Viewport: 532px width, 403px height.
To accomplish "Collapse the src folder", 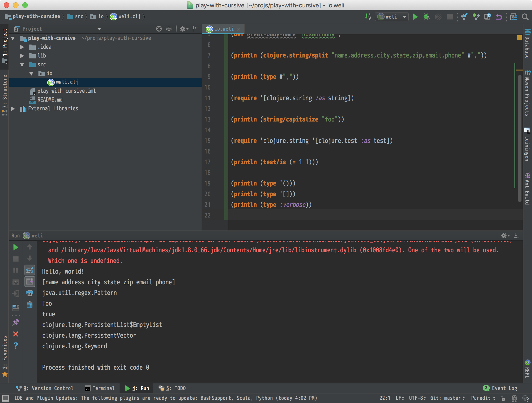I will tap(22, 65).
